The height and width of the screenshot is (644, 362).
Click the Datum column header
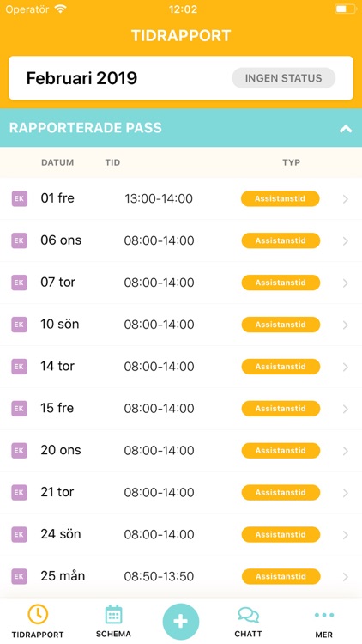(57, 162)
